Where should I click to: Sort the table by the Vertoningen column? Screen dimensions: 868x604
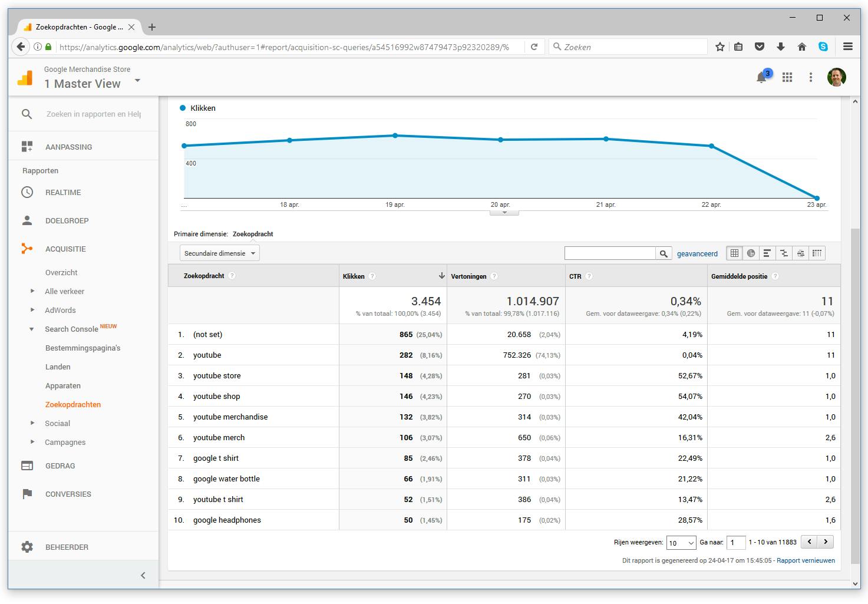[469, 276]
